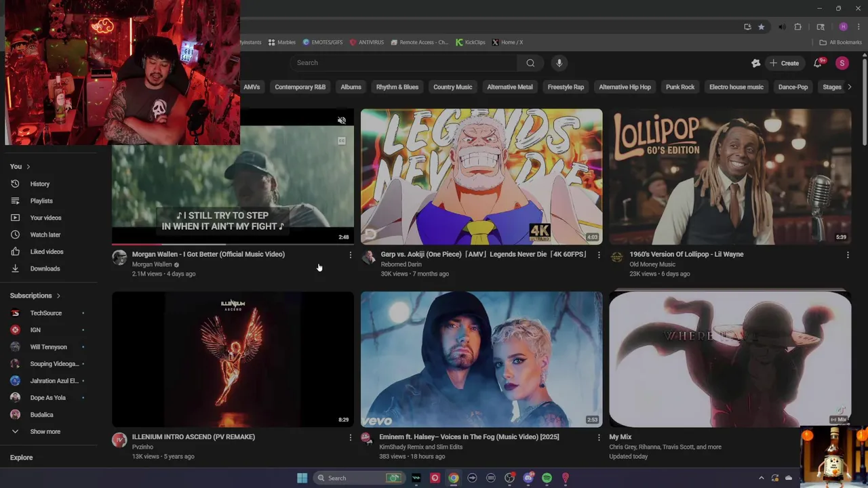Seek the Morgan Wallen preview progress bar
Screen dimensions: 868x488
tap(233, 244)
